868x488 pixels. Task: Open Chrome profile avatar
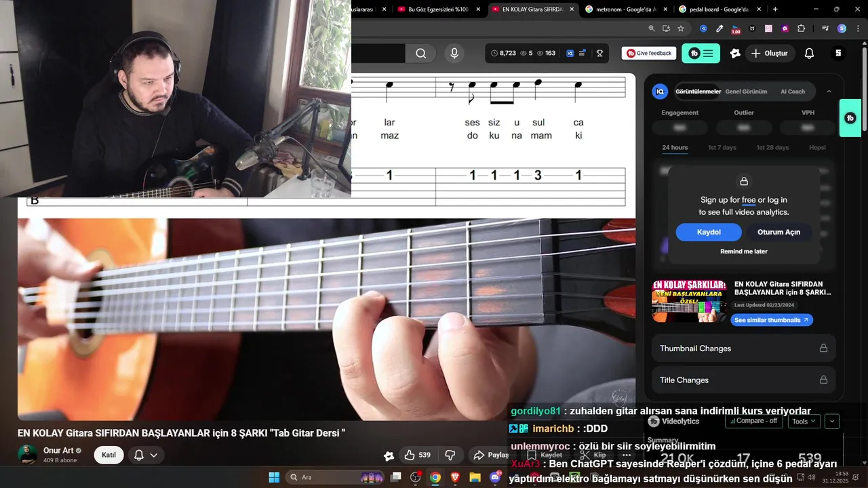[842, 28]
